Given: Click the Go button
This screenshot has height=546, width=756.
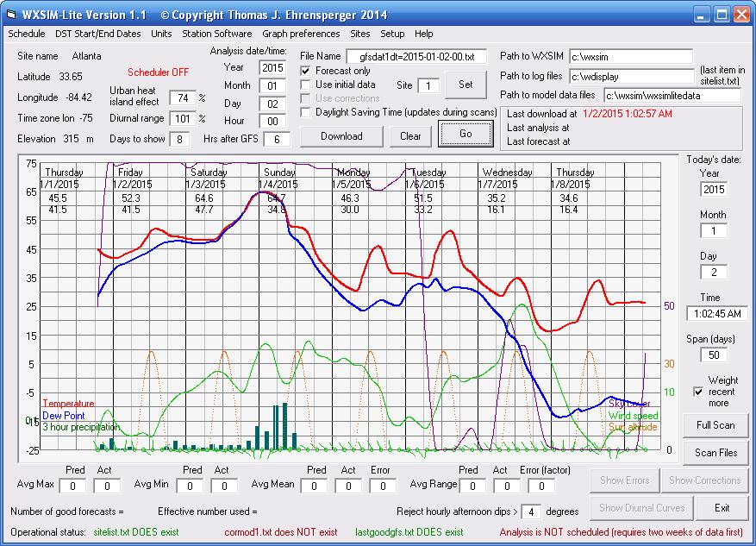Looking at the screenshot, I should coord(465,135).
